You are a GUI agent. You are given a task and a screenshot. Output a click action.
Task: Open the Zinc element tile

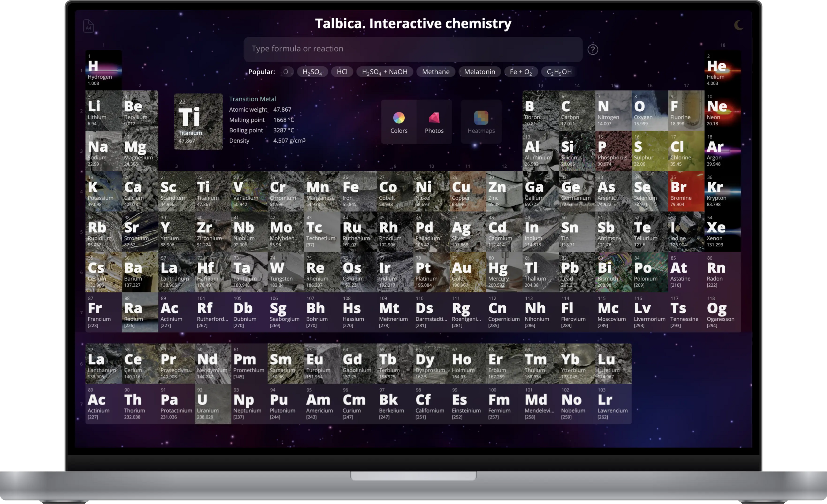click(x=504, y=191)
